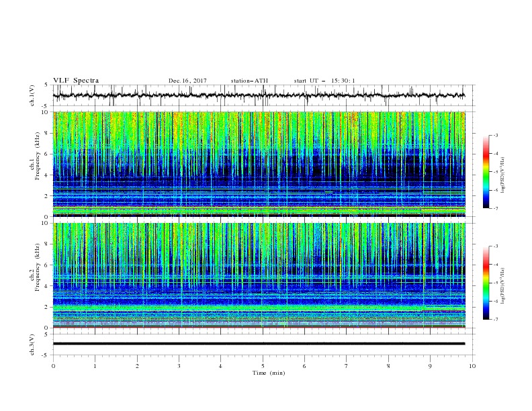The height and width of the screenshot is (411, 532).
Task: Click the ch.1 waveform trace
Action: [259, 95]
